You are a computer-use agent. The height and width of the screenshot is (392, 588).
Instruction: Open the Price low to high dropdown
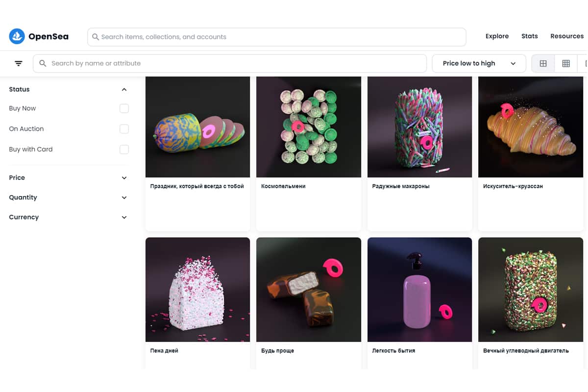pyautogui.click(x=479, y=63)
